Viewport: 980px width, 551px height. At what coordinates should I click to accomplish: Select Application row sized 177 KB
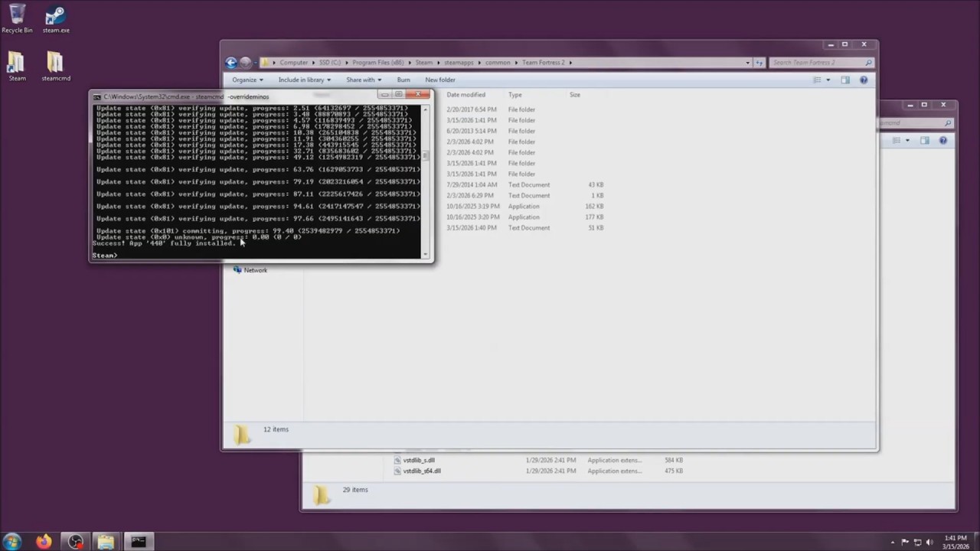(525, 217)
